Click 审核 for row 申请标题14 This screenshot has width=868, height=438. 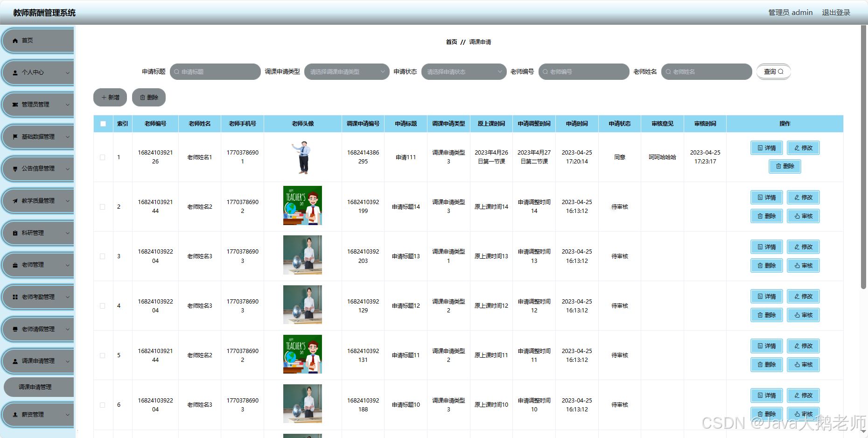(803, 216)
